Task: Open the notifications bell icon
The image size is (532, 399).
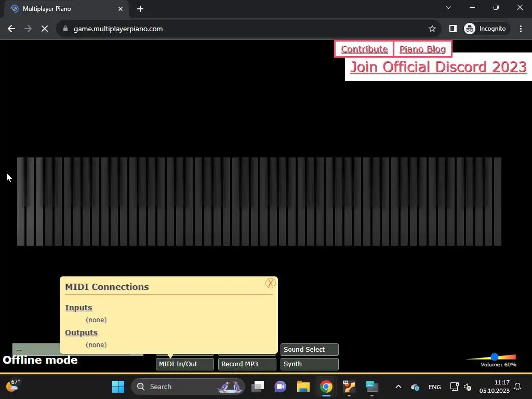Action: click(x=517, y=387)
